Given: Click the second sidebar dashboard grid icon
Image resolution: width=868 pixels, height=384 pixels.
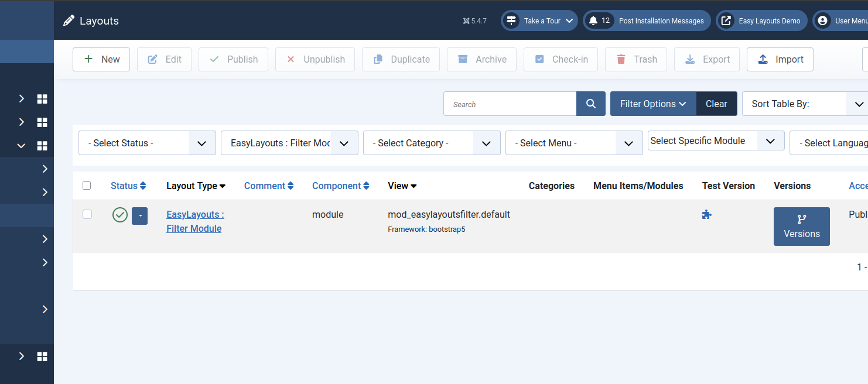Looking at the screenshot, I should (x=42, y=122).
